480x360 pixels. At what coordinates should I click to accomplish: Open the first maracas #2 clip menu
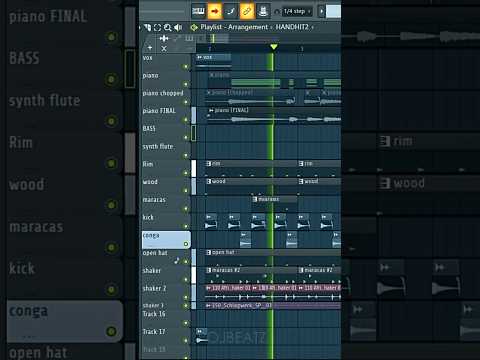click(x=209, y=270)
